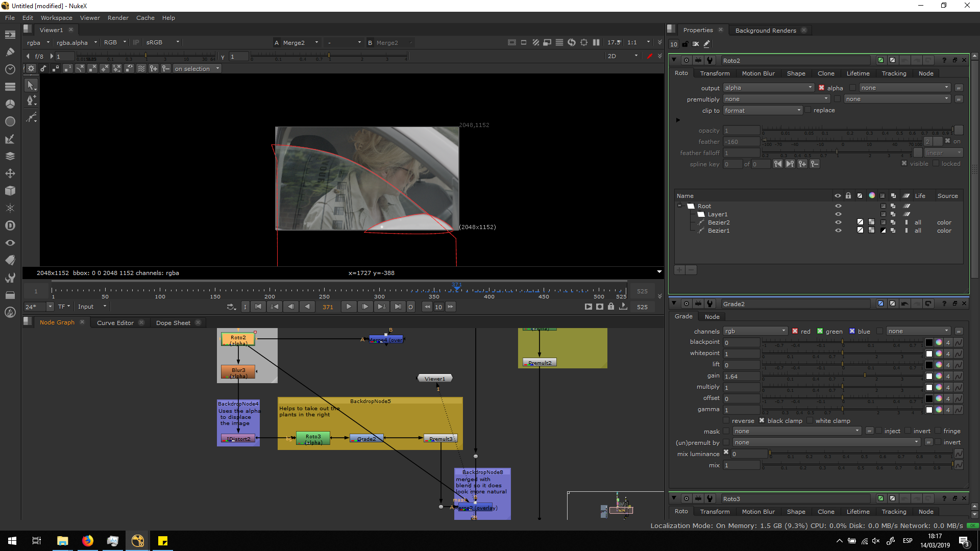This screenshot has height=551, width=980.
Task: Expand the sRGB viewer process dropdown
Action: (x=162, y=42)
